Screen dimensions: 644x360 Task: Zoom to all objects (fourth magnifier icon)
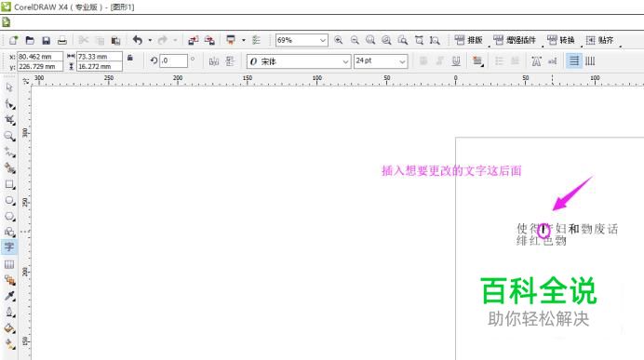386,40
